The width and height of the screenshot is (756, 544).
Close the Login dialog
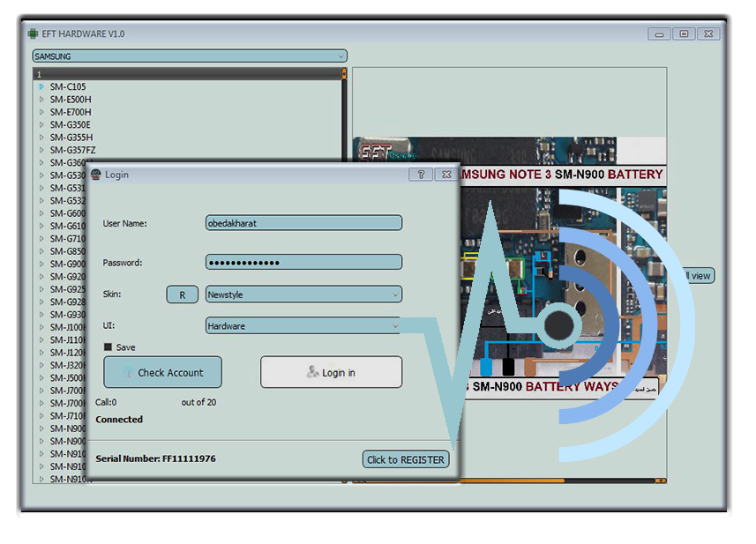446,175
